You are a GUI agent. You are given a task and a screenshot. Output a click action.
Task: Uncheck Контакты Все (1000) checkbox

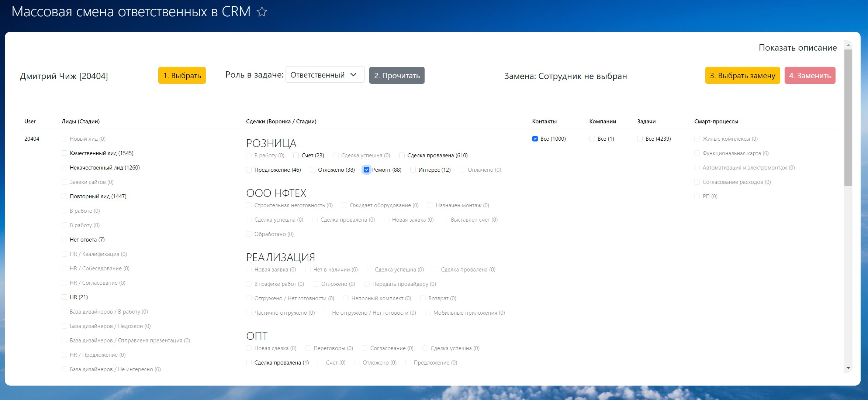[535, 139]
